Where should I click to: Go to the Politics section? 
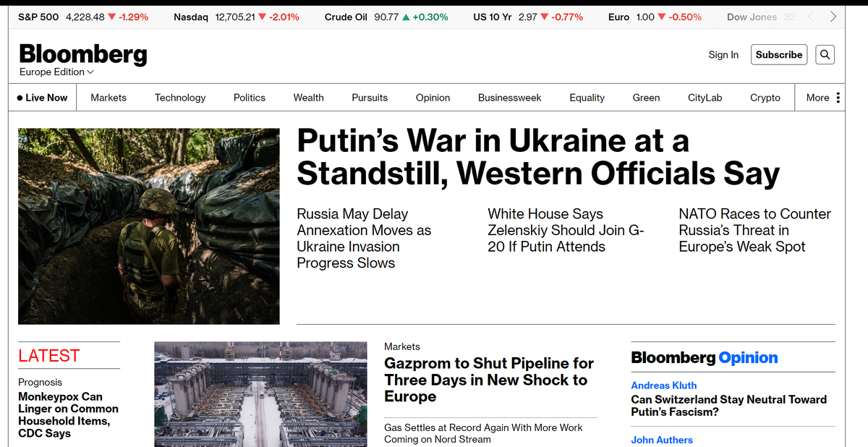[x=250, y=98]
